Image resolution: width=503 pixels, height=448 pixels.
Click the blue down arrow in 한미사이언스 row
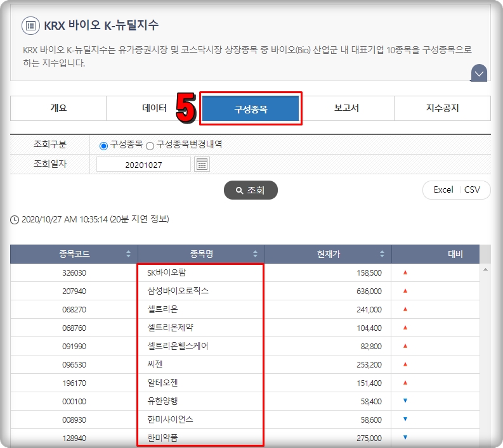click(x=405, y=419)
